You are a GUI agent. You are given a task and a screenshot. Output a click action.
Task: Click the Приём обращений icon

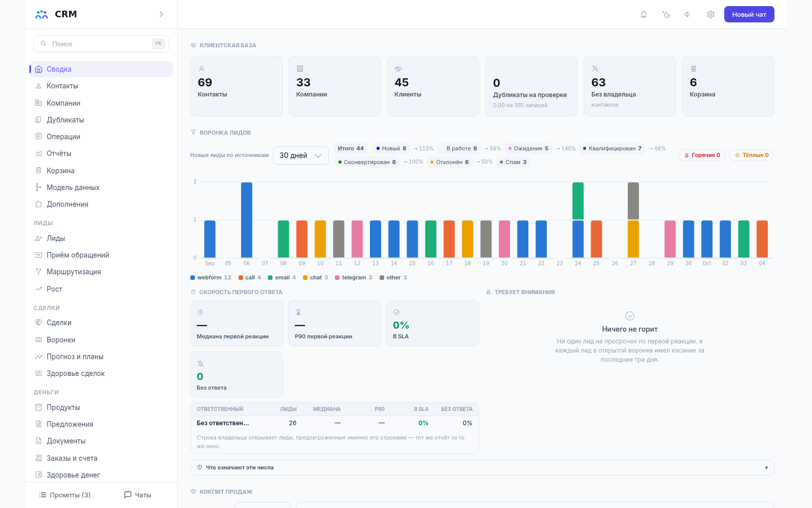(x=39, y=255)
